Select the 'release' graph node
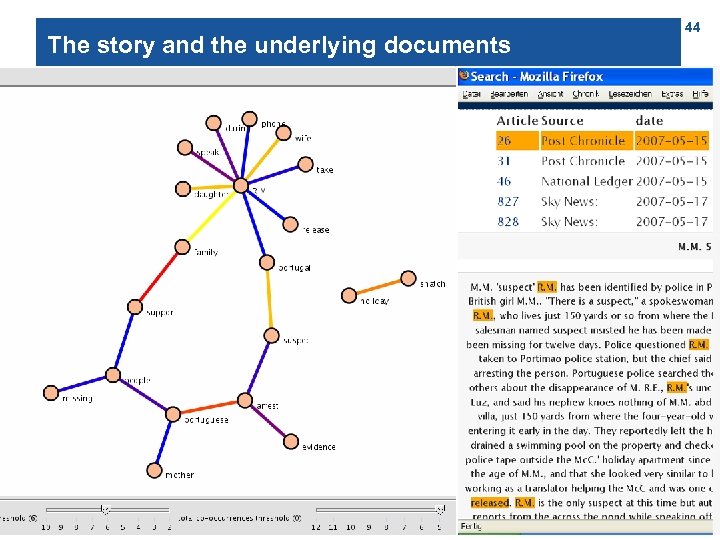Image resolution: width=720 pixels, height=540 pixels. coord(290,224)
